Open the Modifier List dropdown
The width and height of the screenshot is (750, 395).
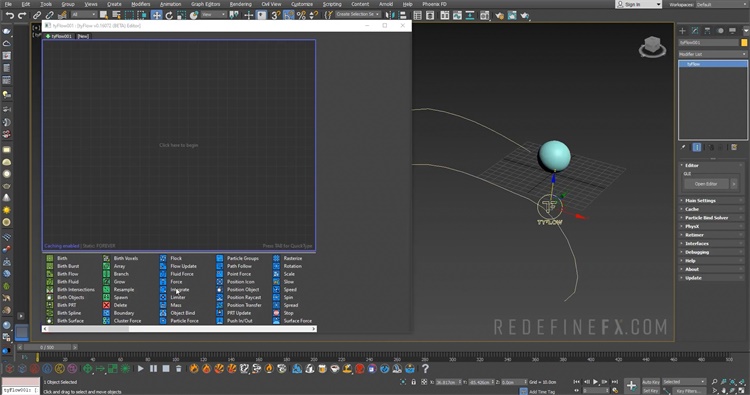(712, 54)
